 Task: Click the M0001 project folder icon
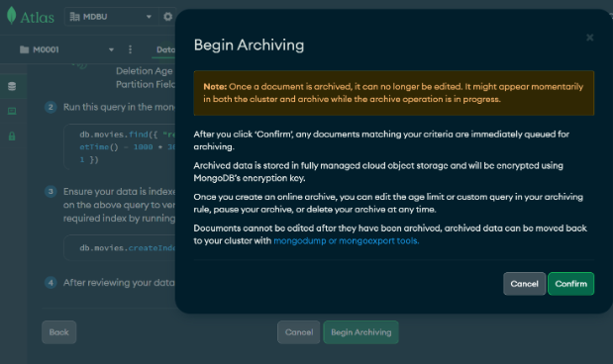click(x=24, y=49)
